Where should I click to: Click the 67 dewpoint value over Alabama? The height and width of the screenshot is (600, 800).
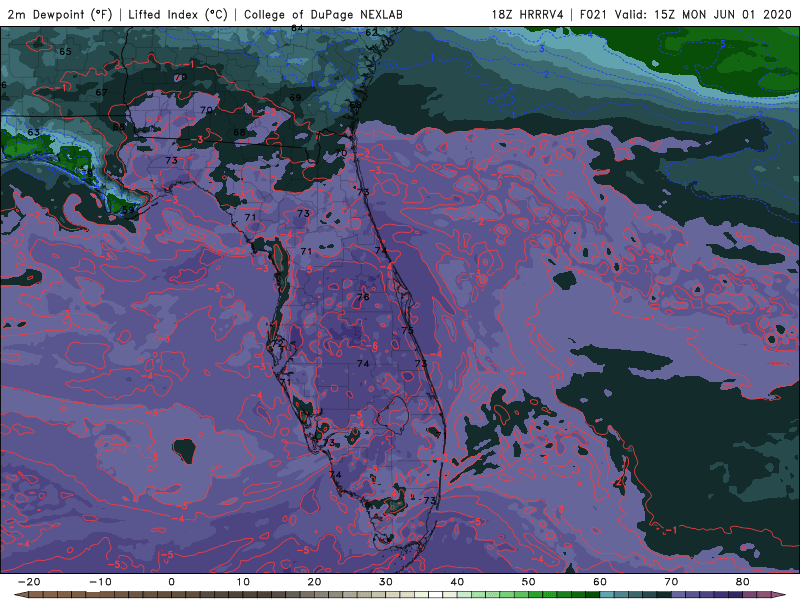coord(101,92)
